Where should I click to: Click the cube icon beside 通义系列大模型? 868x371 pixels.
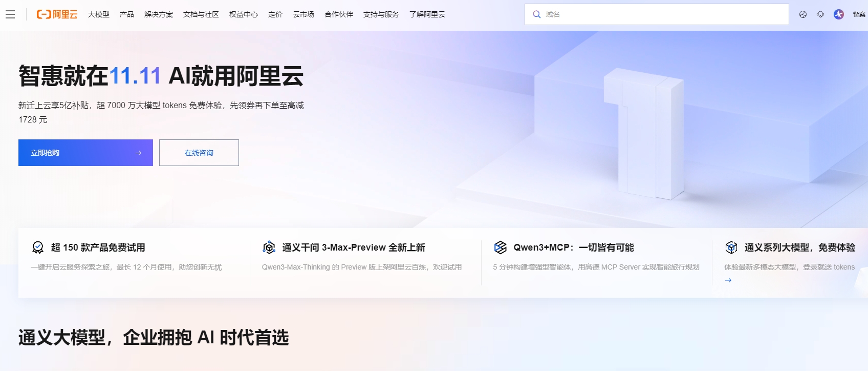click(x=731, y=248)
